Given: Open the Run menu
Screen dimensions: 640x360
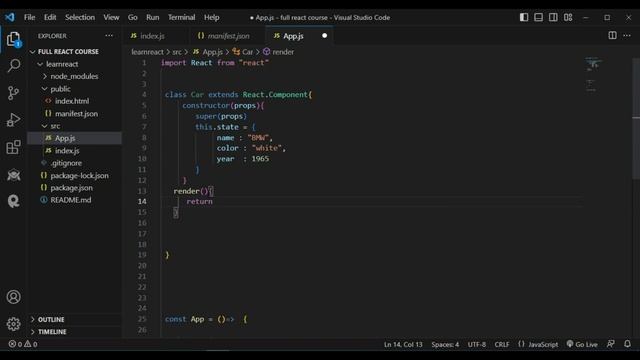Looking at the screenshot, I should (x=153, y=17).
